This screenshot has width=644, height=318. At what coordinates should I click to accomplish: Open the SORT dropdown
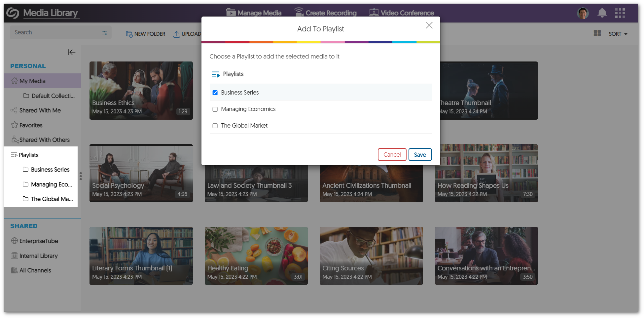(618, 33)
